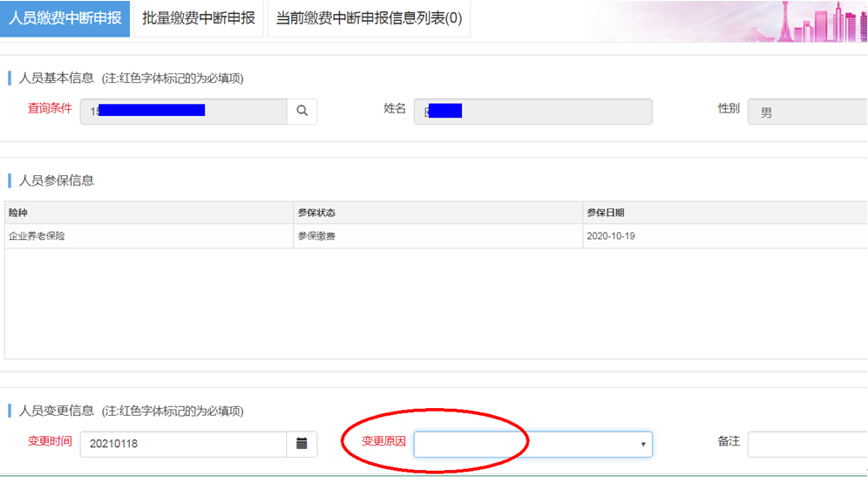868x483 pixels.
Task: Click the 人员变更信息 section heading
Action: click(57, 411)
